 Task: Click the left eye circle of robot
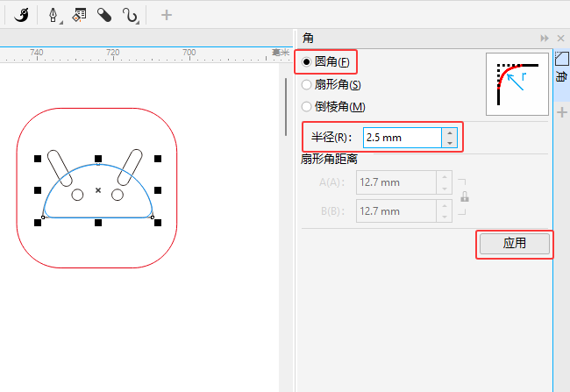pyautogui.click(x=77, y=195)
